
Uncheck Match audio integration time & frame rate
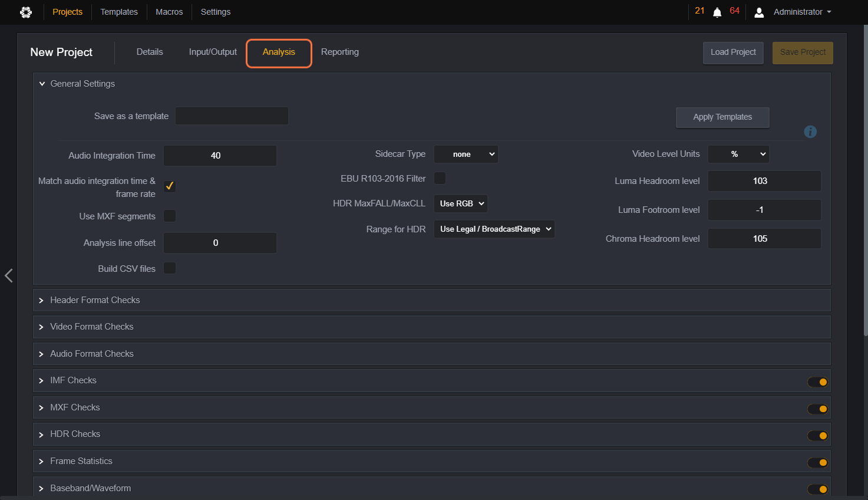pos(170,186)
